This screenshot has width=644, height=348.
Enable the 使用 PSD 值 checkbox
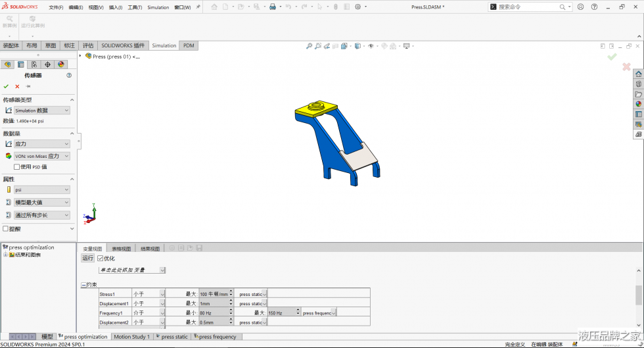17,167
